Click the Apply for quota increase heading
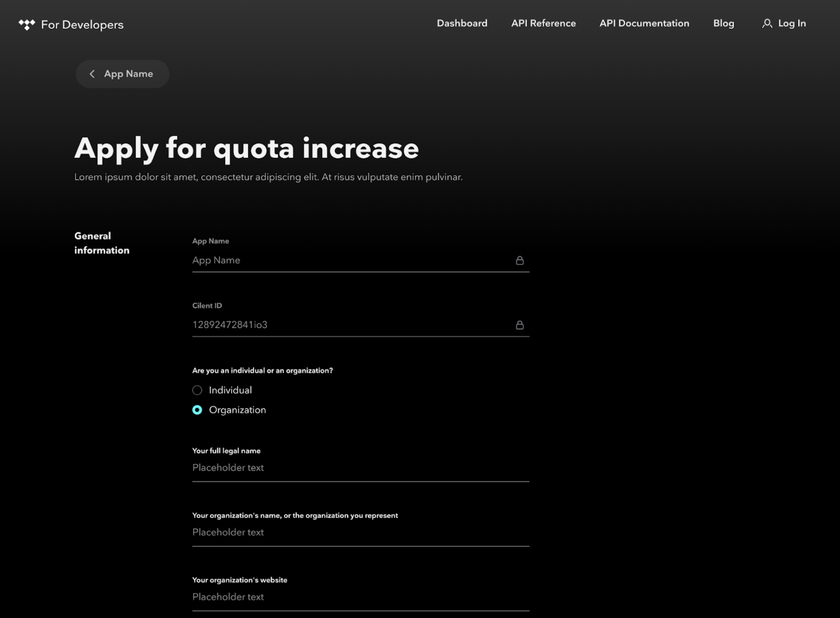This screenshot has height=618, width=840. click(x=247, y=148)
